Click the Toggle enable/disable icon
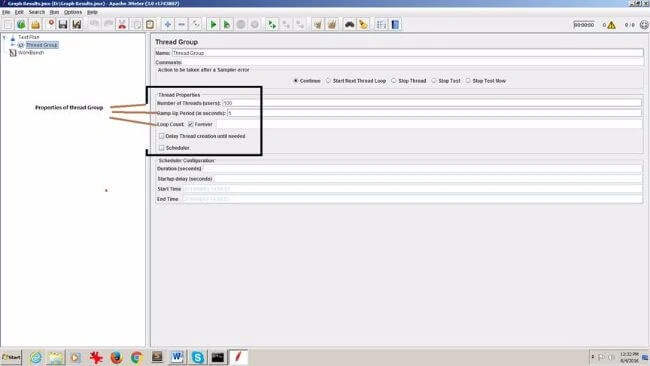 coord(196,24)
